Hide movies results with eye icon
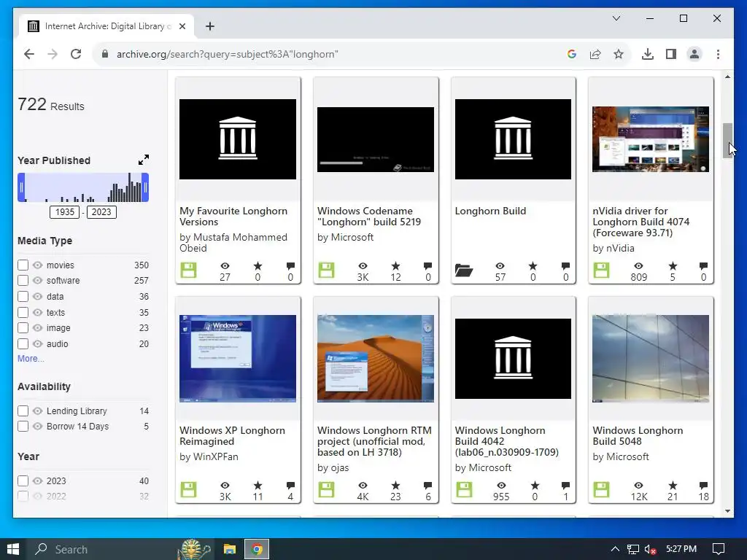This screenshot has width=747, height=560. pyautogui.click(x=38, y=265)
